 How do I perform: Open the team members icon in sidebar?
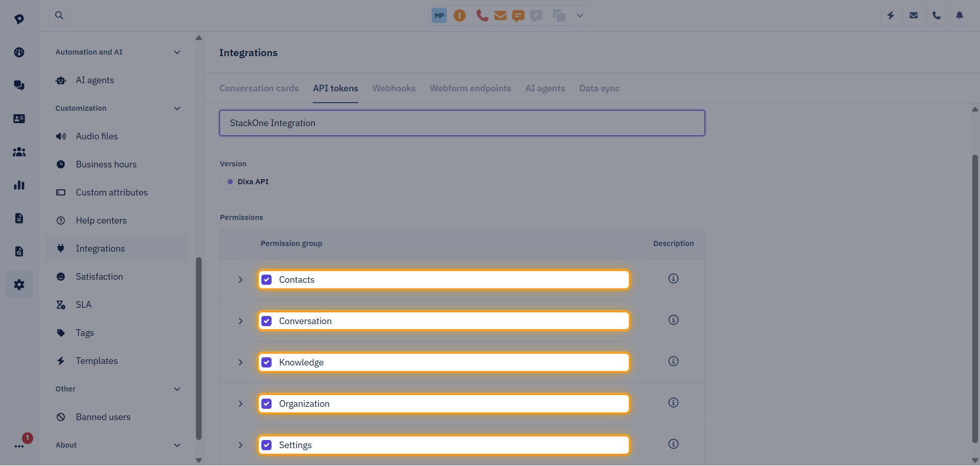pyautogui.click(x=19, y=152)
